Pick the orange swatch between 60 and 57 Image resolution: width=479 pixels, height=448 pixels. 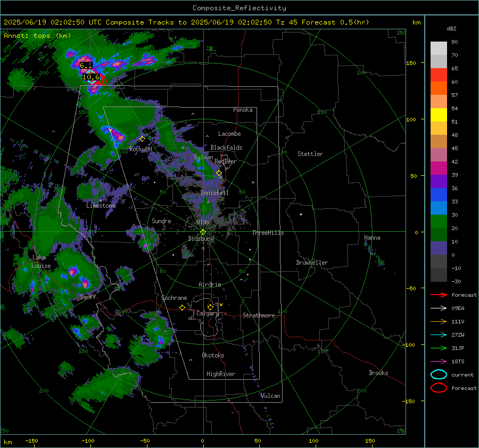[x=439, y=88]
